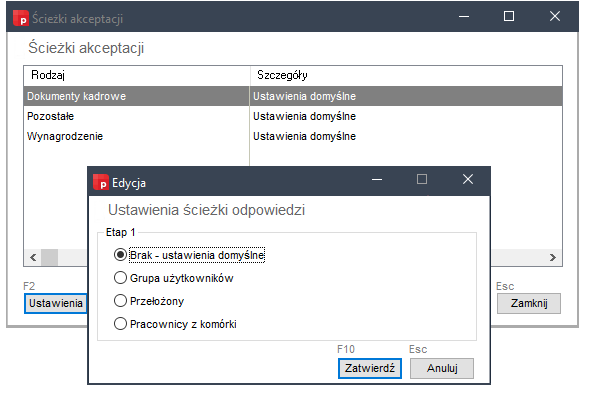Close the Edycja dialog window
Viewport: 589px width, 396px height.
click(x=468, y=179)
